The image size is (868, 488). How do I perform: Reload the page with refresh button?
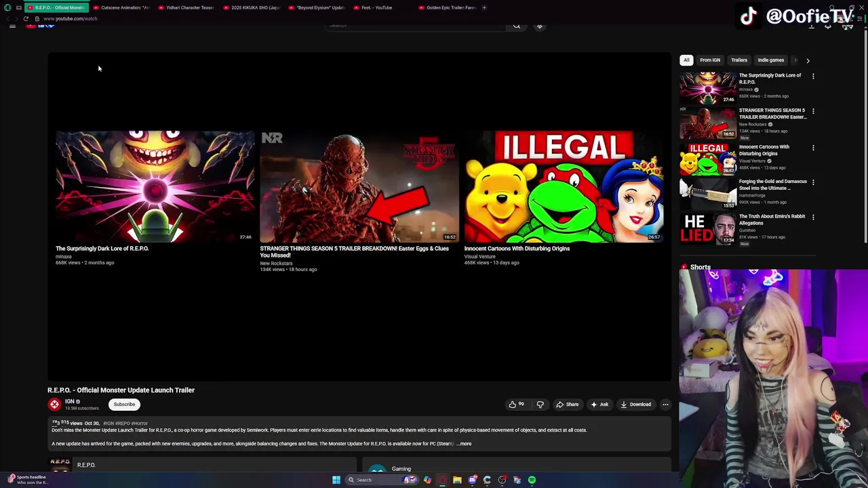point(26,18)
